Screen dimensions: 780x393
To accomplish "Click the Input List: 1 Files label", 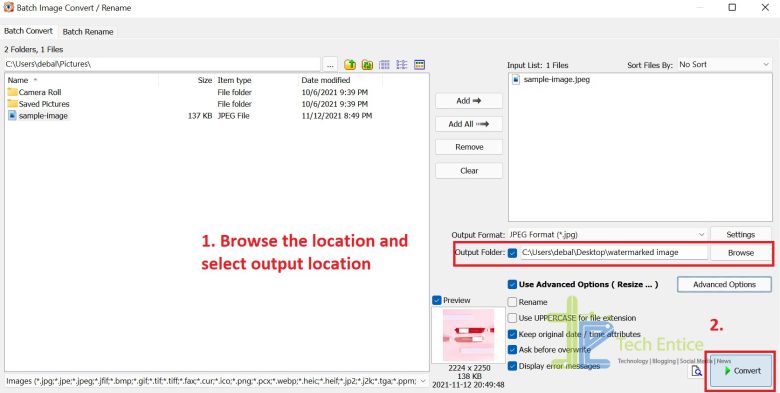I will (x=537, y=65).
